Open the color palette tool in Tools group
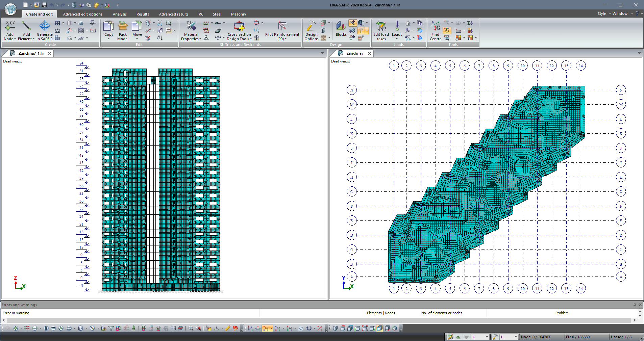644x341 pixels. point(447,22)
